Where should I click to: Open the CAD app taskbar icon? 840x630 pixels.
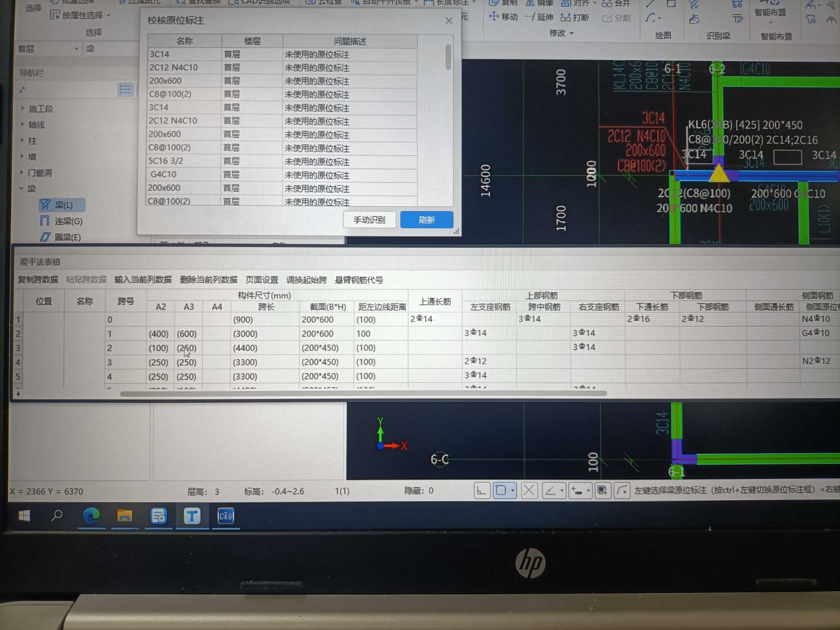pos(226,516)
